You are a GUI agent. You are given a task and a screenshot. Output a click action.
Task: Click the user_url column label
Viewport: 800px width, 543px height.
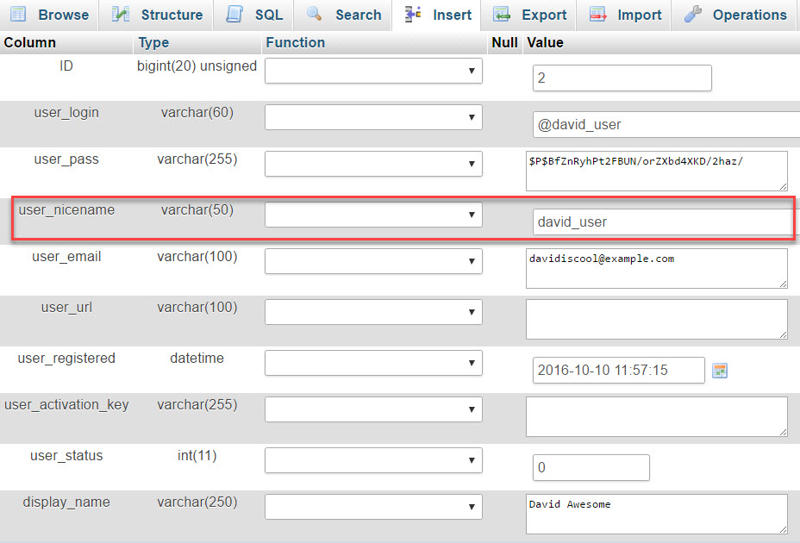tap(66, 308)
